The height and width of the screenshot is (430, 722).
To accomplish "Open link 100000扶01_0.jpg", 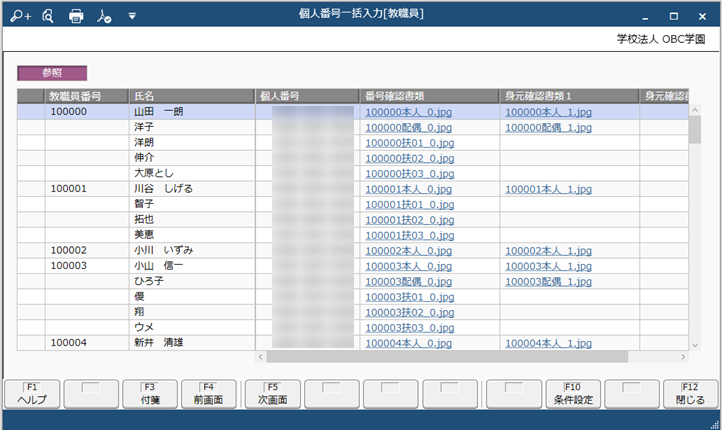I will point(410,143).
